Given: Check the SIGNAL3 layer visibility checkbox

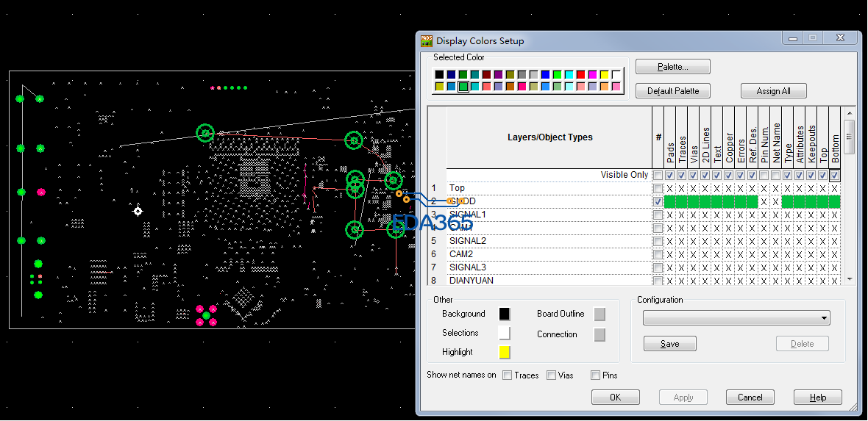Looking at the screenshot, I should pyautogui.click(x=658, y=267).
